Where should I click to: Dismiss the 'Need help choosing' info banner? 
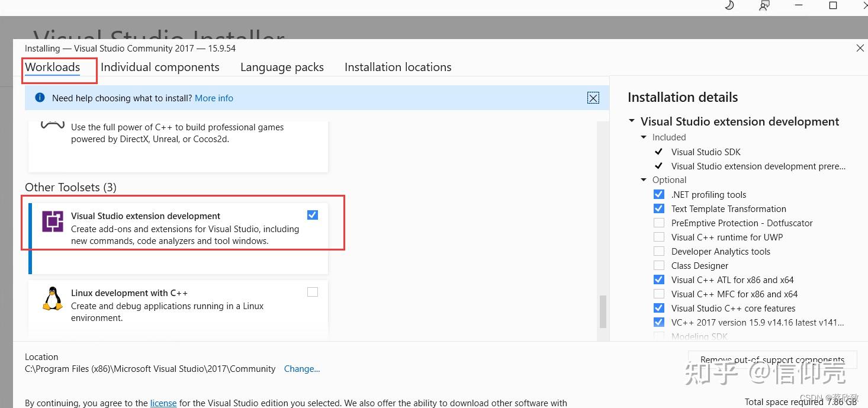593,98
